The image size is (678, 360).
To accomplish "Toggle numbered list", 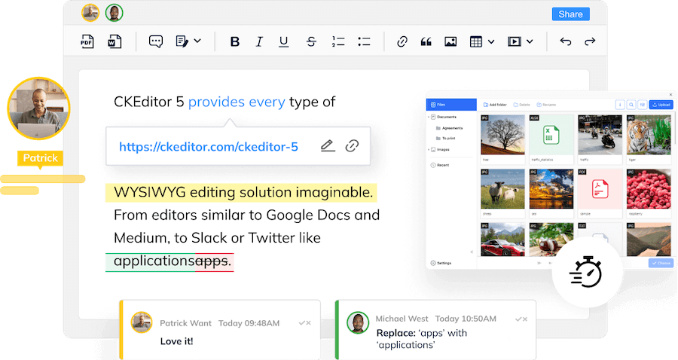I will 338,41.
